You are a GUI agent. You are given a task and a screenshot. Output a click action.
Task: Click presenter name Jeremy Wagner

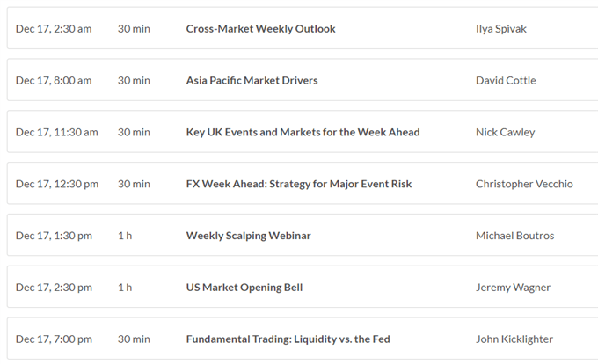513,288
